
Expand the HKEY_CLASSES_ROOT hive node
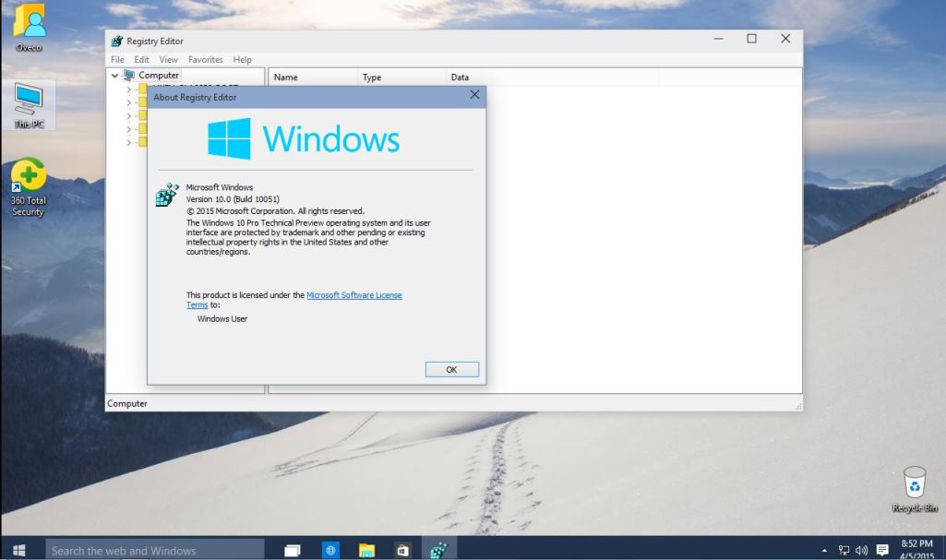[x=128, y=89]
